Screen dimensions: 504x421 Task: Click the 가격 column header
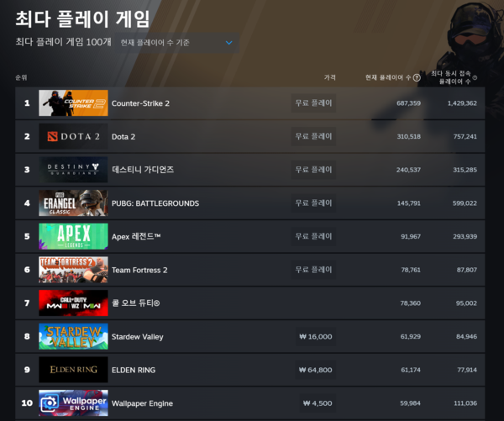pyautogui.click(x=330, y=77)
